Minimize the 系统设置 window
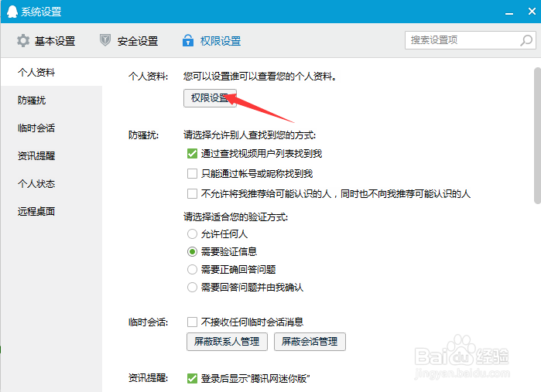 [509, 13]
